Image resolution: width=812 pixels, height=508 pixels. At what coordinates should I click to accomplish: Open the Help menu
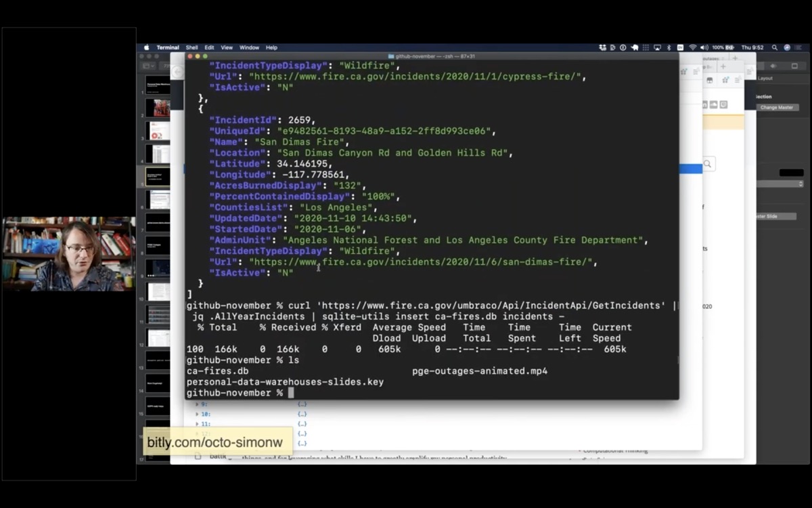(x=271, y=47)
